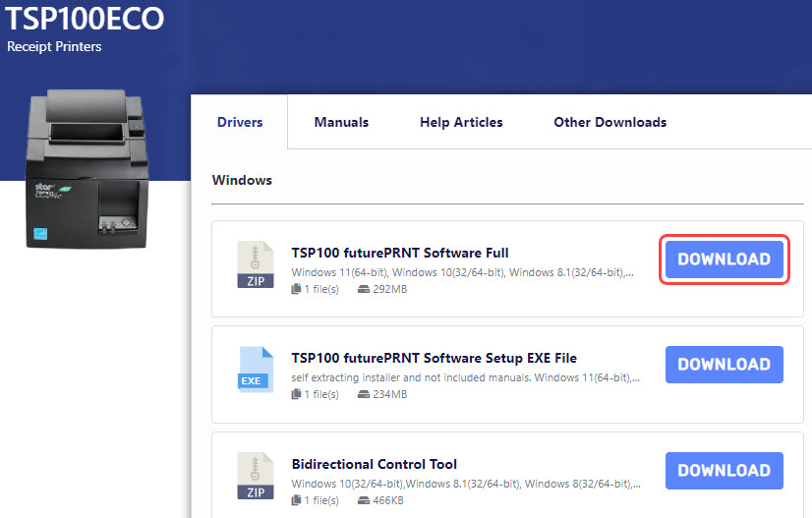Click the Receipt Printers category text
Image resolution: width=812 pixels, height=518 pixels.
coord(54,46)
